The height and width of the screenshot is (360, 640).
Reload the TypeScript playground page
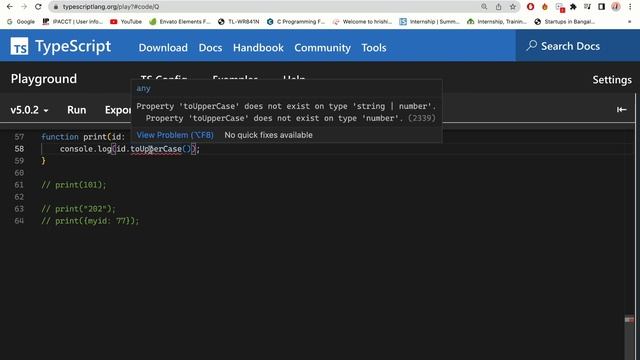(38, 7)
